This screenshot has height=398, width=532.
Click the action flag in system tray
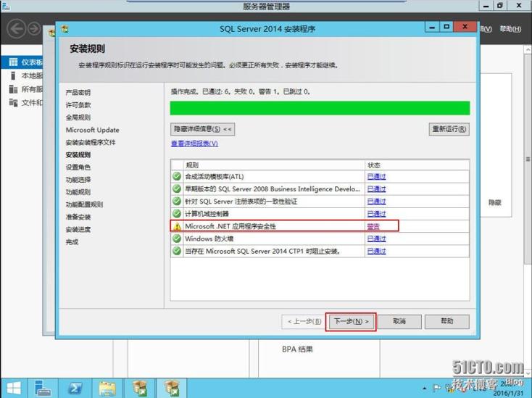(436, 387)
